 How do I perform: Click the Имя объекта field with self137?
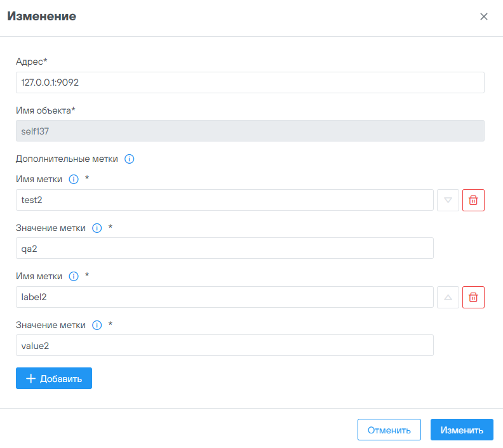point(250,131)
